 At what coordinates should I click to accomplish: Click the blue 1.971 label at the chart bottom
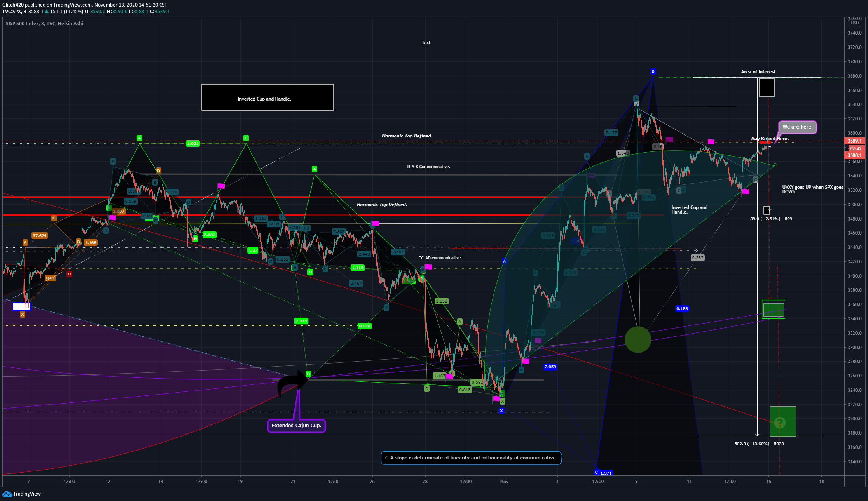tap(606, 473)
